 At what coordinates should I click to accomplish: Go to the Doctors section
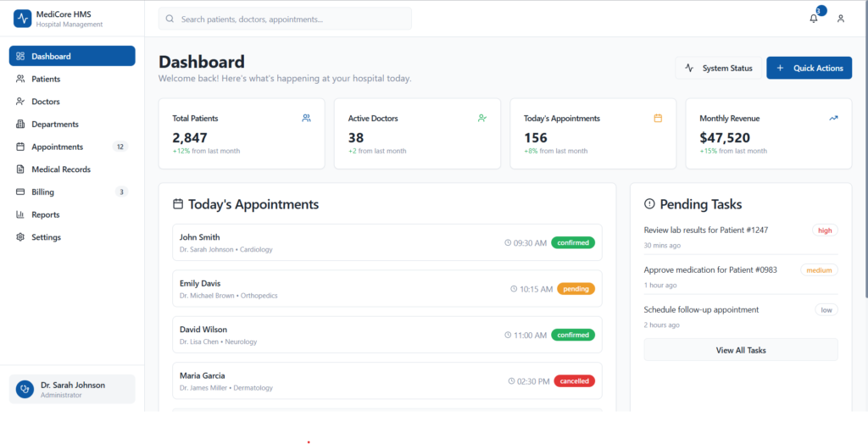46,102
